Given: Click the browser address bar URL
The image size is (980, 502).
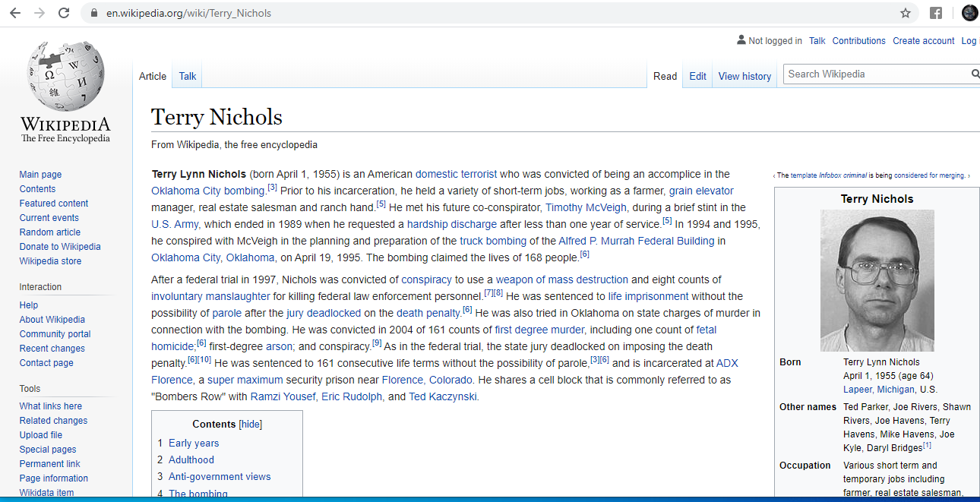Looking at the screenshot, I should (188, 13).
